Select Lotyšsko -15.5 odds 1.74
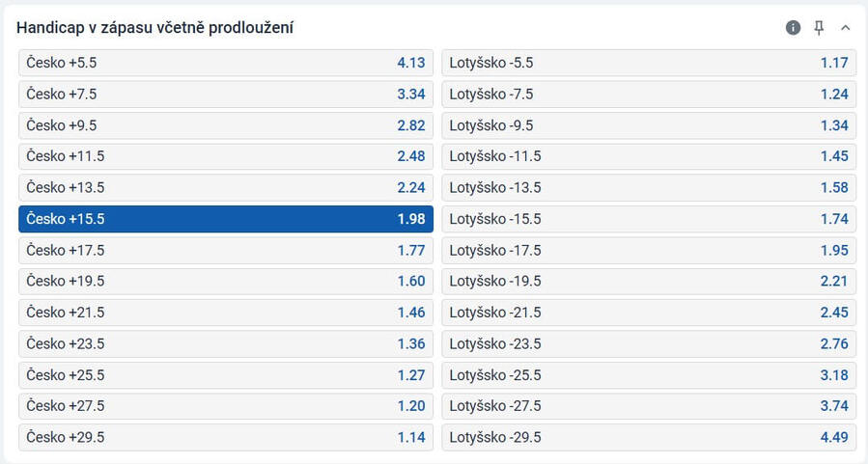Screen dimensions: 868x464 tap(649, 219)
